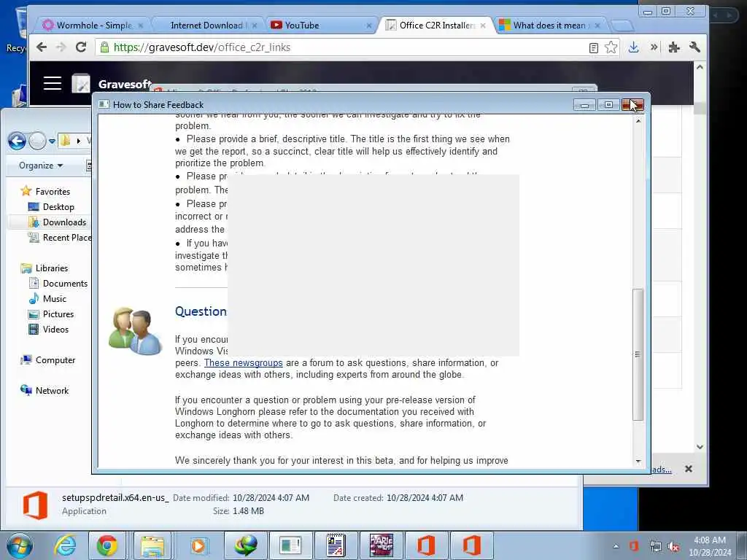The width and height of the screenshot is (747, 560).
Task: Open Google Chrome from the taskbar
Action: (107, 545)
